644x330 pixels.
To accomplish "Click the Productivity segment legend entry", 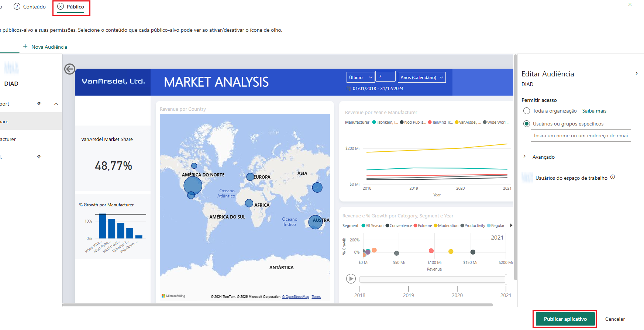I will [x=473, y=226].
